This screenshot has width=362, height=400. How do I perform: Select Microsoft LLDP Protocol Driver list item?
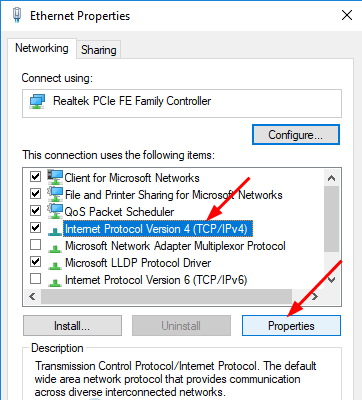click(x=138, y=263)
